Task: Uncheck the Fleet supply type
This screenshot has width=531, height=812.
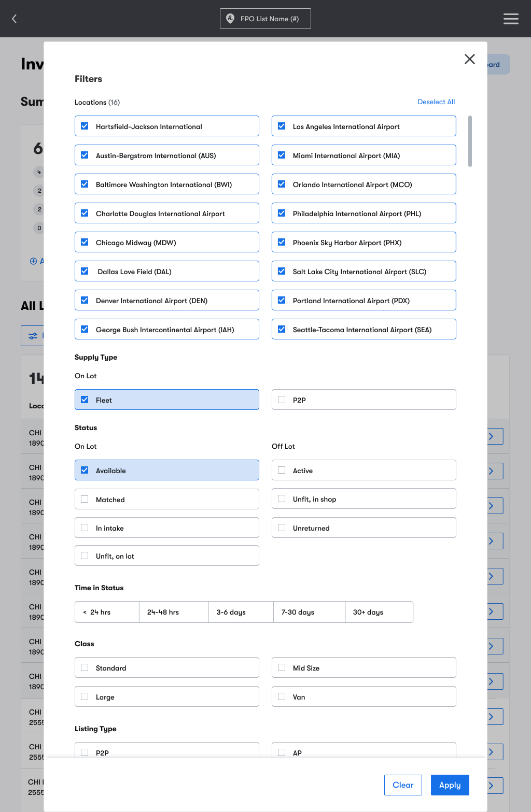Action: click(167, 400)
